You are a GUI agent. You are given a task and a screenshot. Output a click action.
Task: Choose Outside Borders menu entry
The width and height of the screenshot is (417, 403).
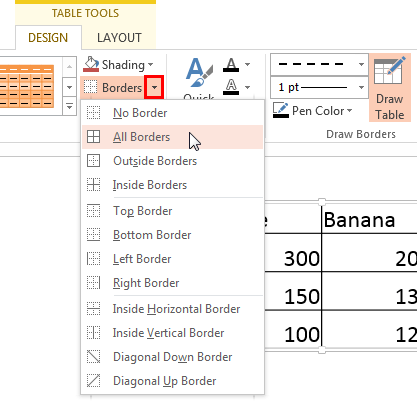coord(172,161)
